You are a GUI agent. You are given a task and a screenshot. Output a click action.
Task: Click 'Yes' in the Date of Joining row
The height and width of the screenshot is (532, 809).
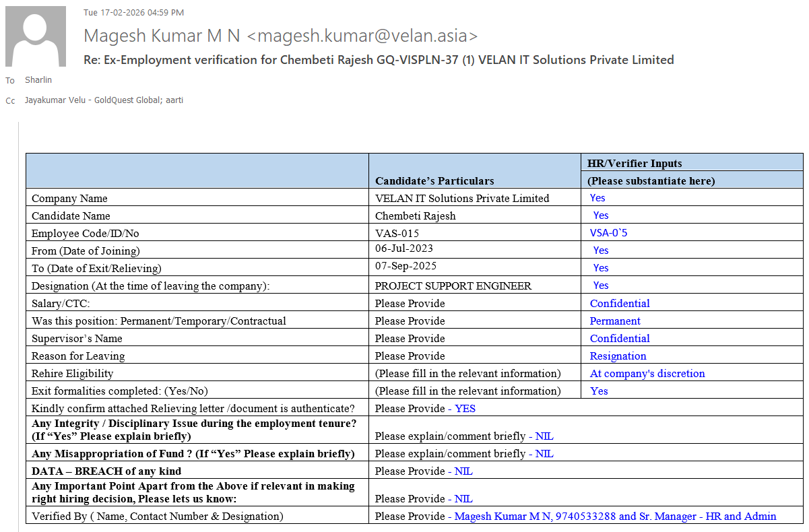pyautogui.click(x=601, y=251)
